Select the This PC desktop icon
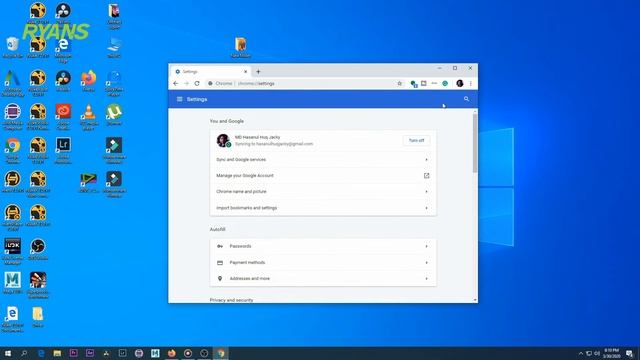The image size is (640, 360). 114,47
